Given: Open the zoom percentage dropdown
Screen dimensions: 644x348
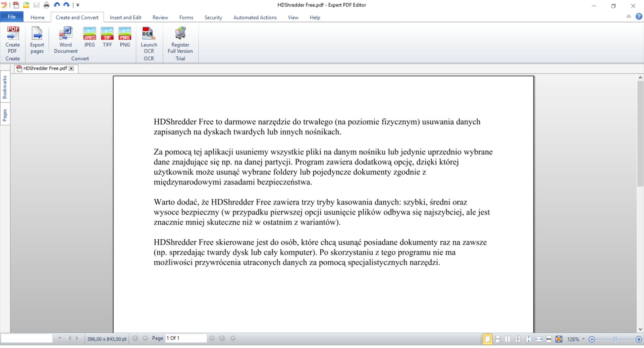Looking at the screenshot, I should click(583, 339).
